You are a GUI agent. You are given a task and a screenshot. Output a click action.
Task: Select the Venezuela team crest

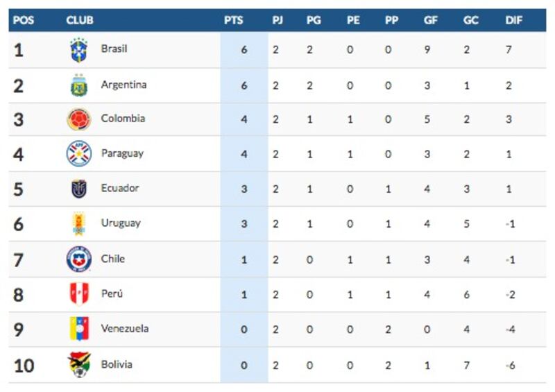pos(79,329)
